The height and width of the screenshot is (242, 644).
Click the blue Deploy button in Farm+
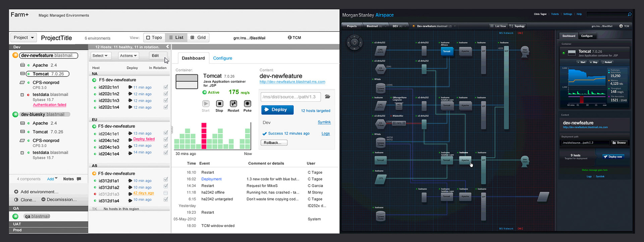pos(277,110)
